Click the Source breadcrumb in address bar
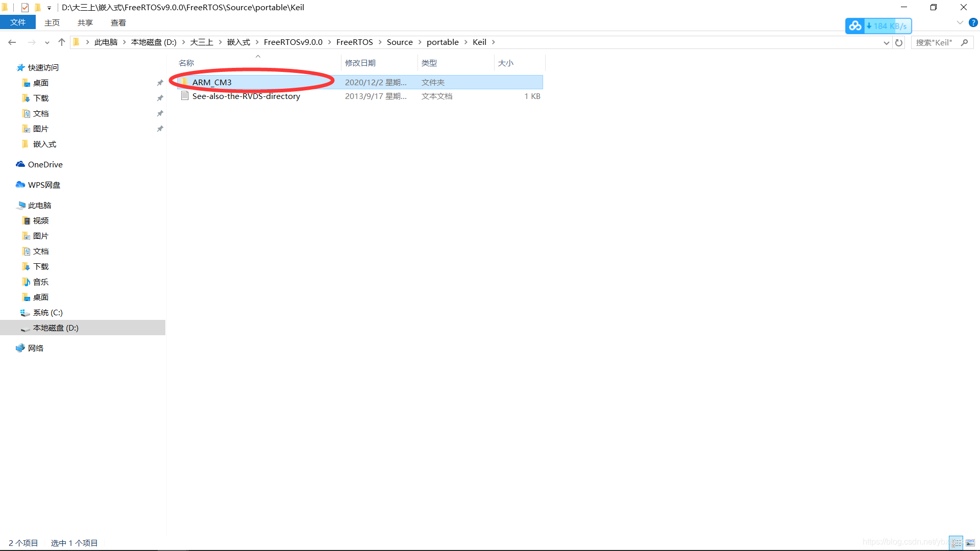This screenshot has height=551, width=980. 399,42
